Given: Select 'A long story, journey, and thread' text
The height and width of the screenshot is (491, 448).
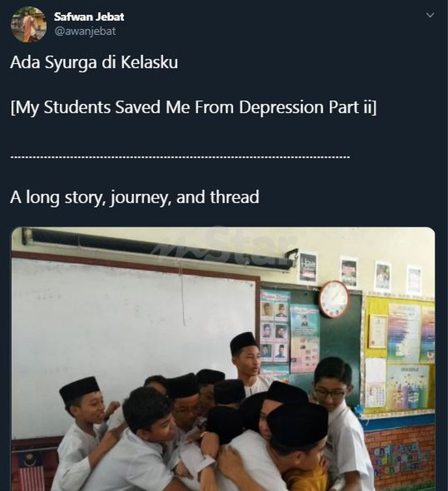Looking at the screenshot, I should point(135,197).
